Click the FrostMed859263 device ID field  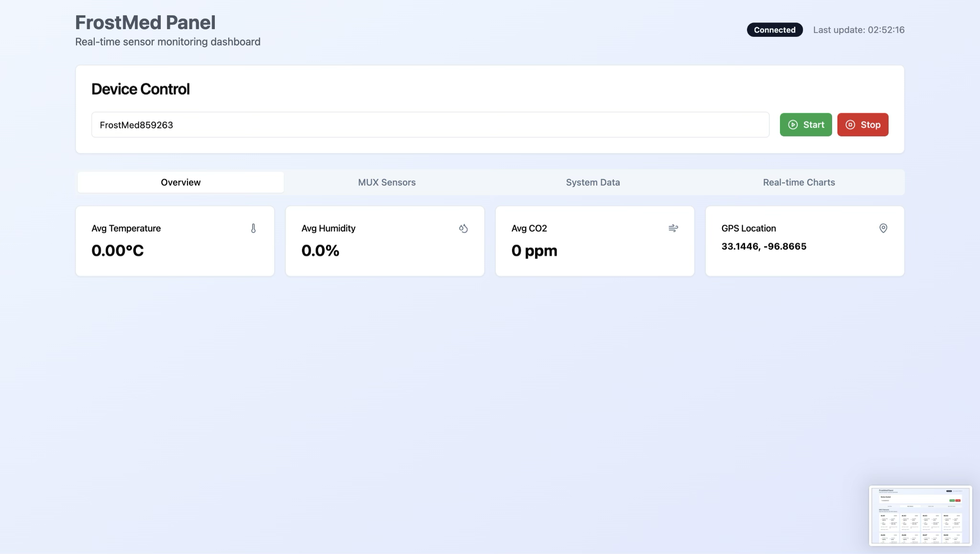click(x=430, y=125)
